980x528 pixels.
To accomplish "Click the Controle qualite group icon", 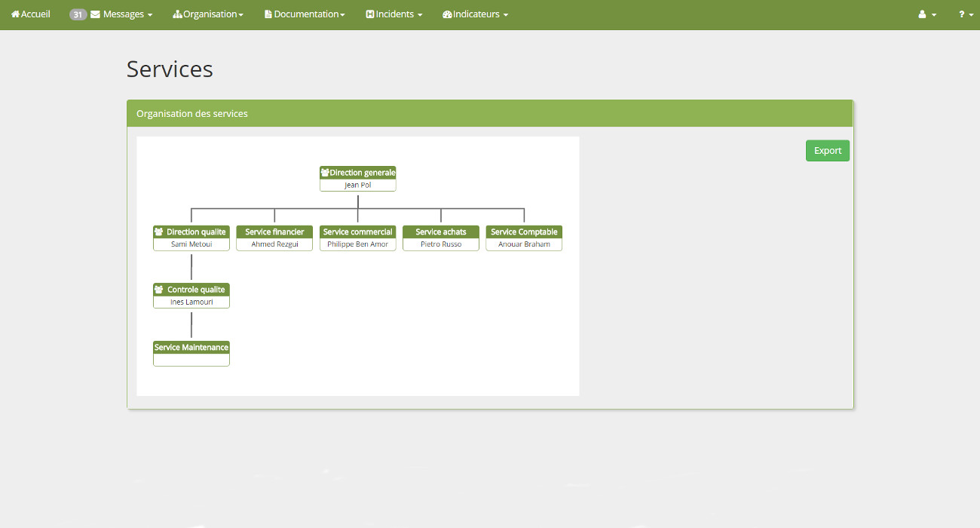I will tap(159, 290).
